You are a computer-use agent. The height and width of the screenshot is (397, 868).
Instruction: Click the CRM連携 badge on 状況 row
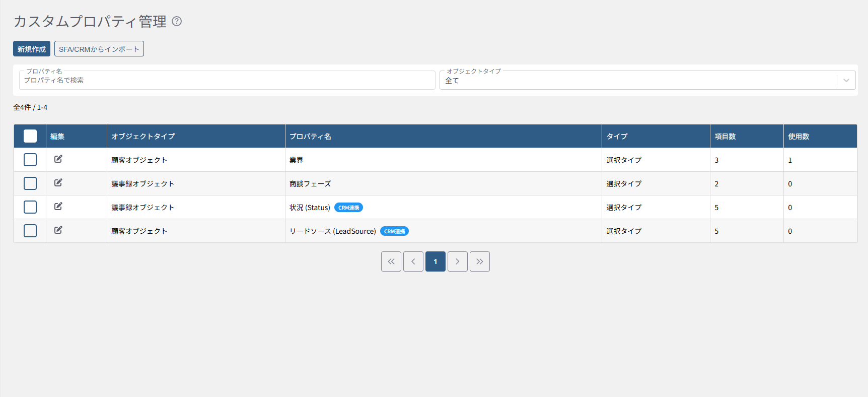[x=348, y=208]
